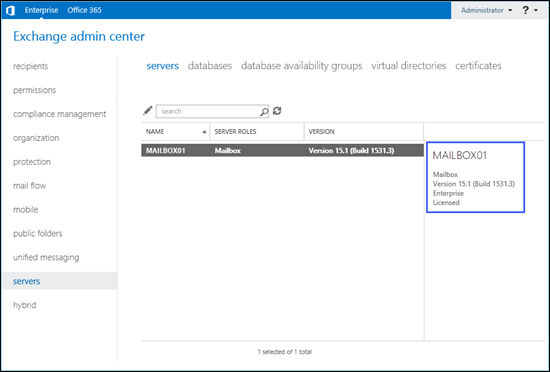Click Version 15.1 (Build 1531.3) table cell
Image resolution: width=550 pixels, height=372 pixels.
tap(351, 151)
